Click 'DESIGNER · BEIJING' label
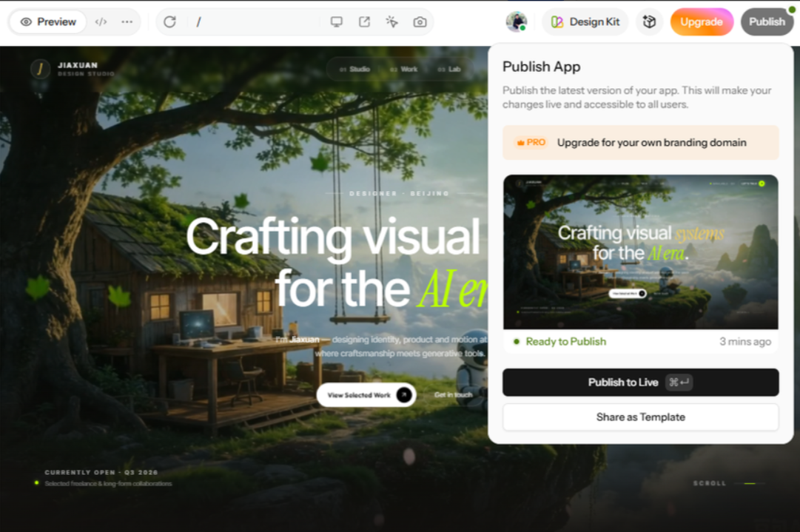 click(399, 193)
